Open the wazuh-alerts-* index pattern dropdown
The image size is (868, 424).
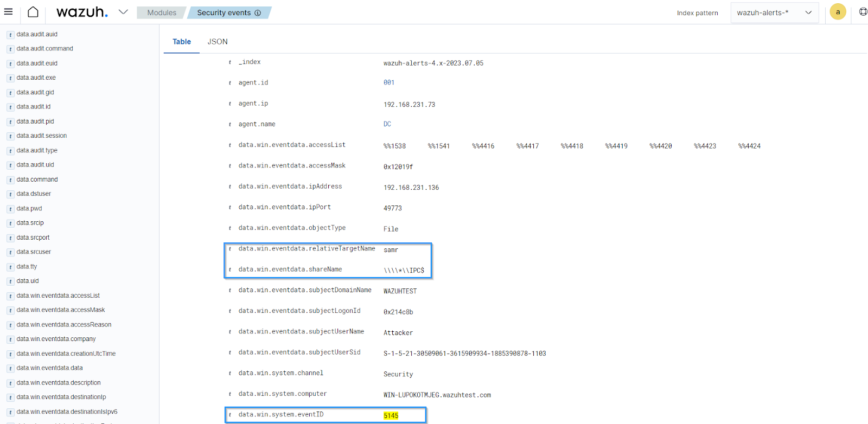[774, 12]
